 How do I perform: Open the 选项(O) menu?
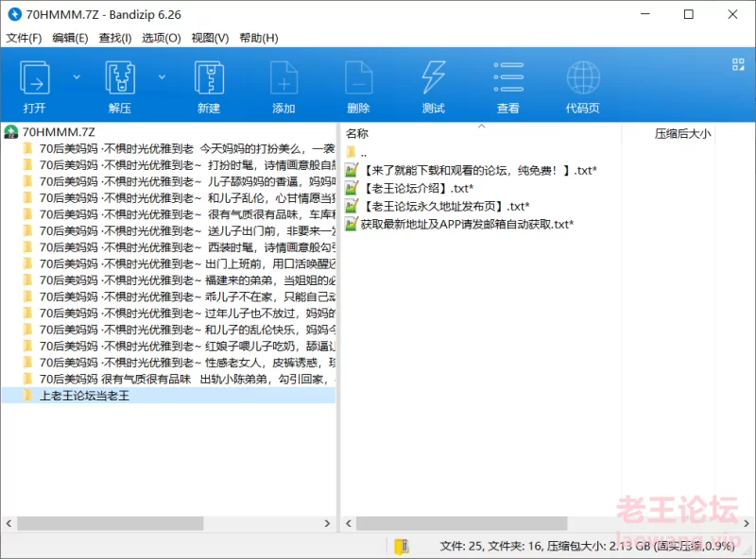click(x=161, y=38)
